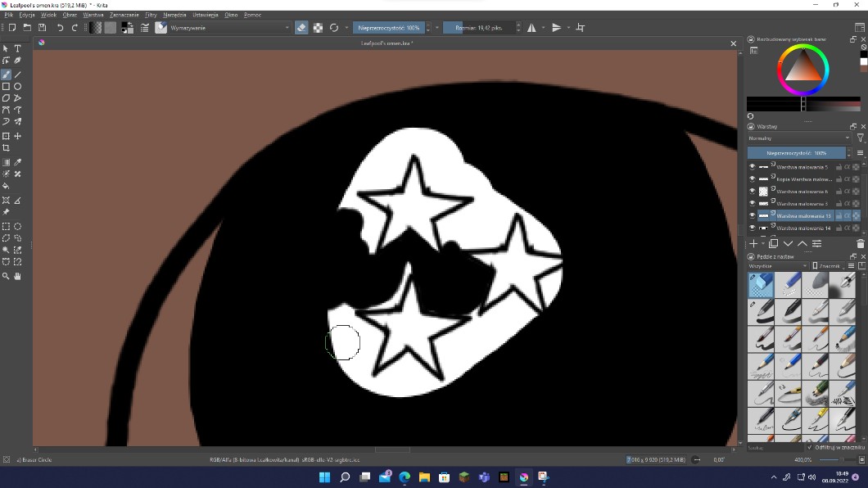Viewport: 868px width, 488px height.
Task: Select the Zoom magnifier tool
Action: pos(6,276)
